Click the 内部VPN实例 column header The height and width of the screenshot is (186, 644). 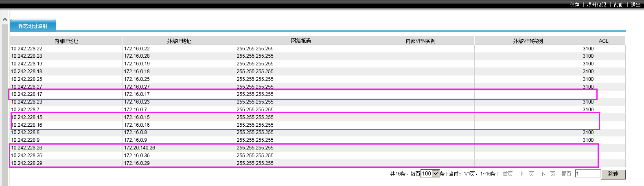point(421,41)
